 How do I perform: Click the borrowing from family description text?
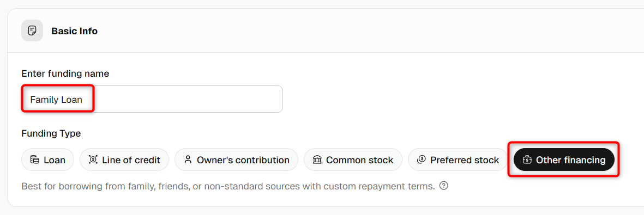coord(228,186)
